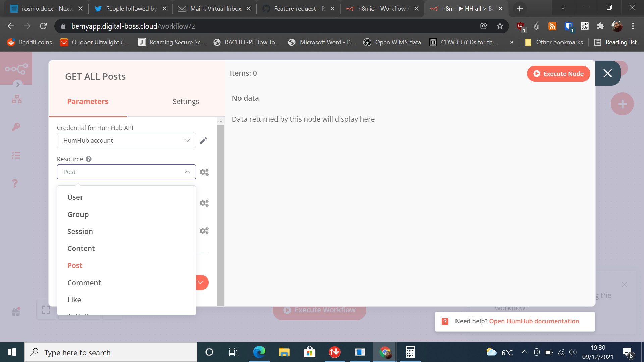Select Session from the resource list
The height and width of the screenshot is (362, 644).
(x=80, y=231)
